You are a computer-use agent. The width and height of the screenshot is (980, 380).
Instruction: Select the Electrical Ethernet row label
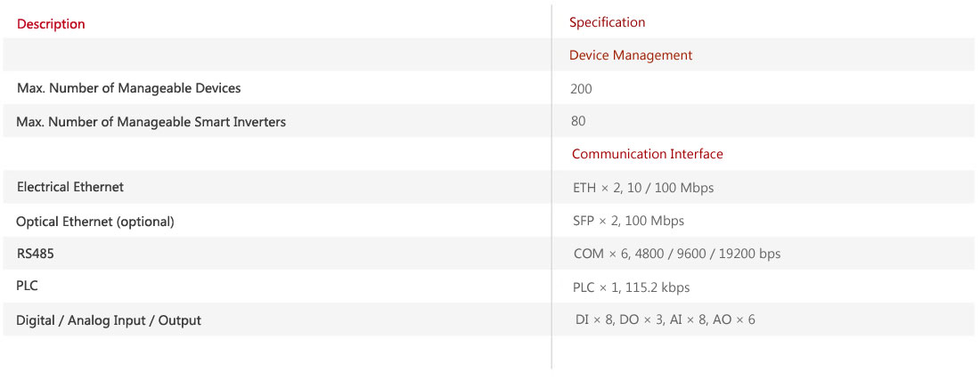point(70,187)
